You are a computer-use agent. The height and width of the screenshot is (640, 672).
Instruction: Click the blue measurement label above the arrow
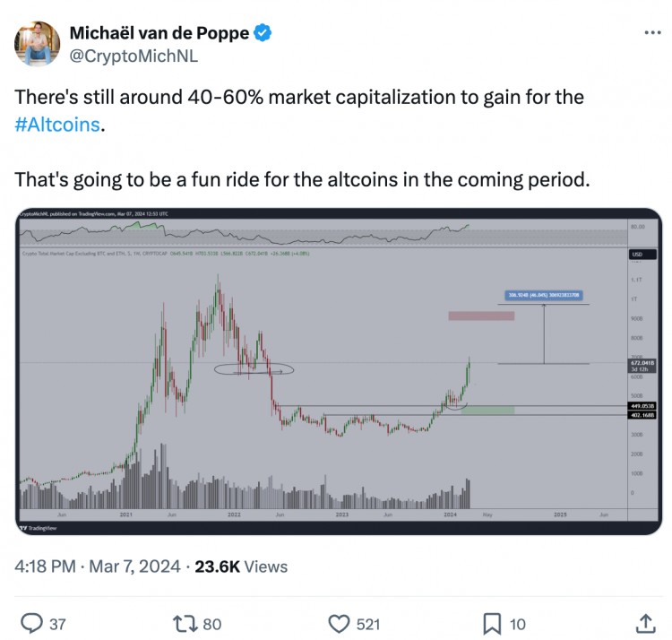click(544, 293)
